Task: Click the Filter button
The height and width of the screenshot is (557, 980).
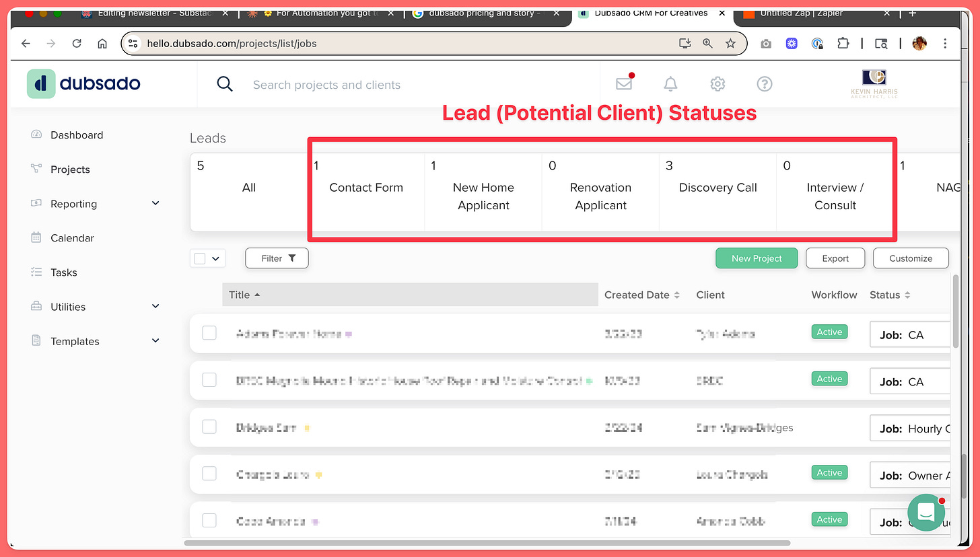Action: pos(277,258)
